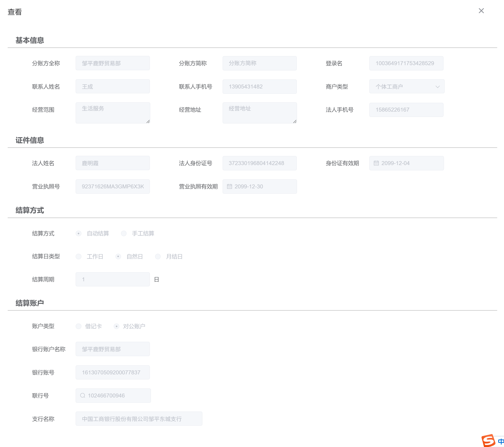
Task: Click search magnifier icon in 联行号 field
Action: click(82, 395)
